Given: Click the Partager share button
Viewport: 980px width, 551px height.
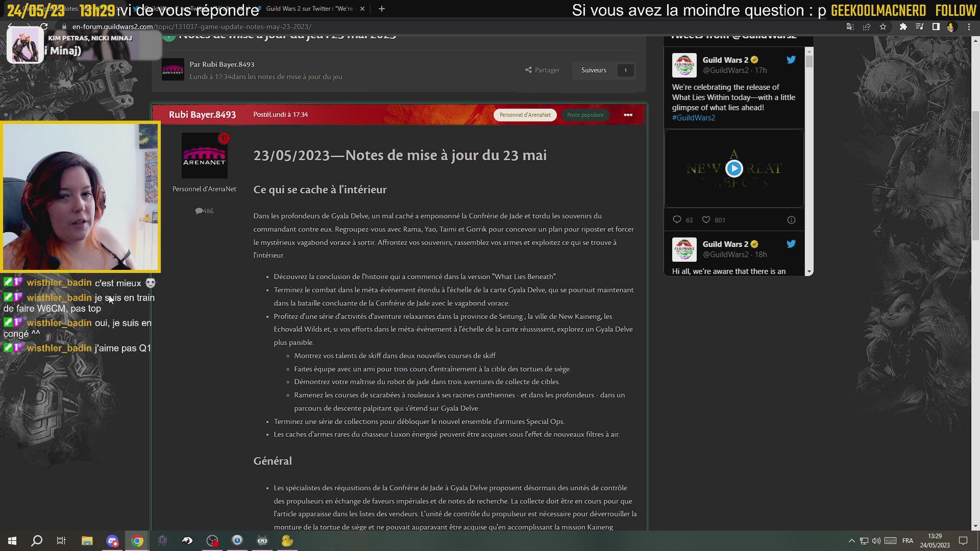Looking at the screenshot, I should (542, 70).
